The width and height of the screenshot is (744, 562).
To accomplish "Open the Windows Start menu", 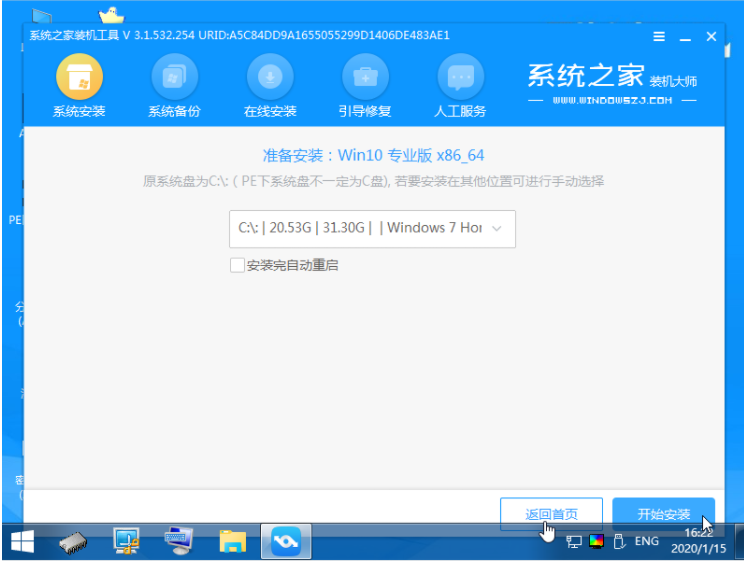I will point(21,542).
